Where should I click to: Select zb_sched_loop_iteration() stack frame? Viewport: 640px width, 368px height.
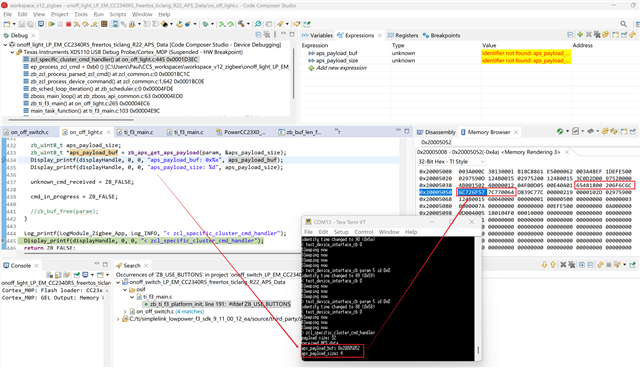pos(102,89)
